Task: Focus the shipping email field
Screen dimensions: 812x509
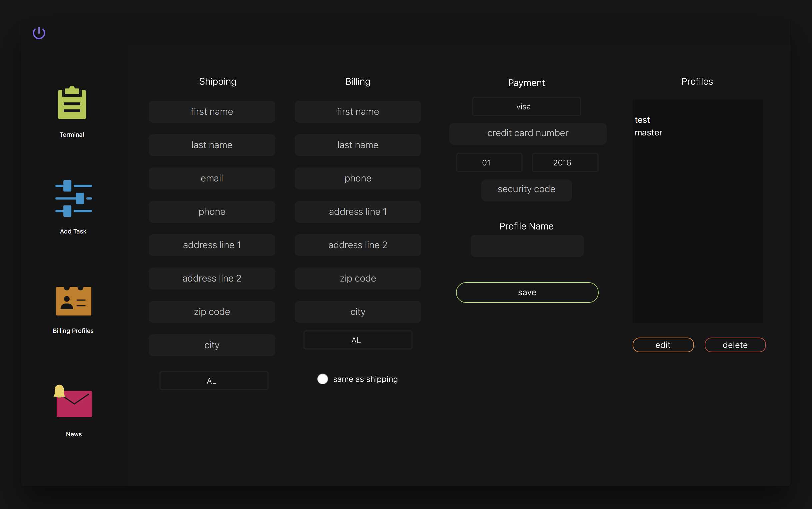Action: (212, 178)
